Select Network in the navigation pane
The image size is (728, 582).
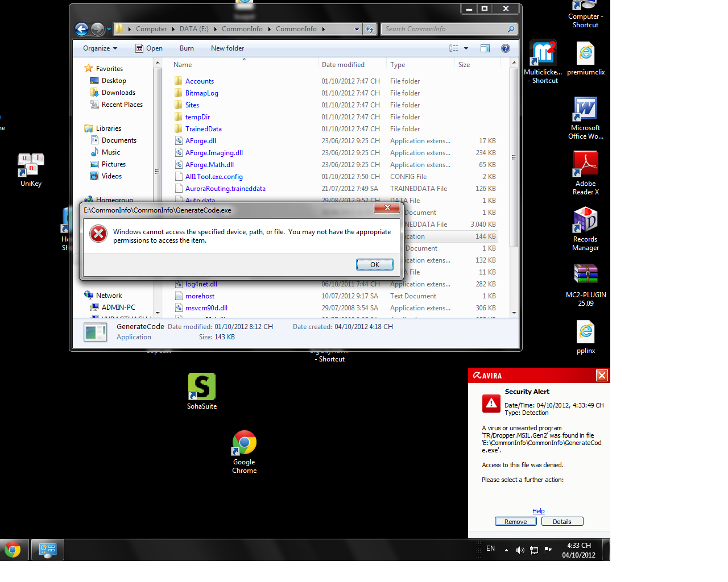pos(109,296)
